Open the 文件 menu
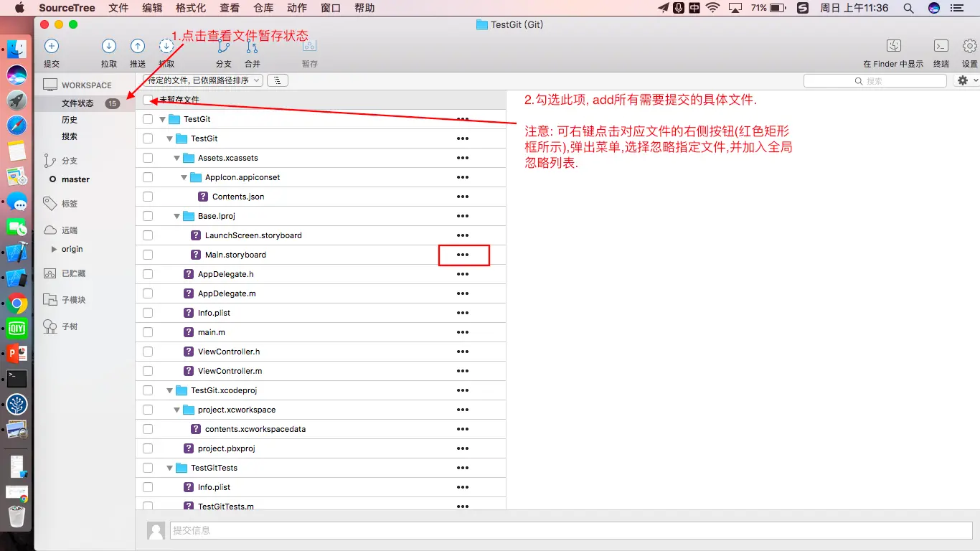 coord(118,8)
